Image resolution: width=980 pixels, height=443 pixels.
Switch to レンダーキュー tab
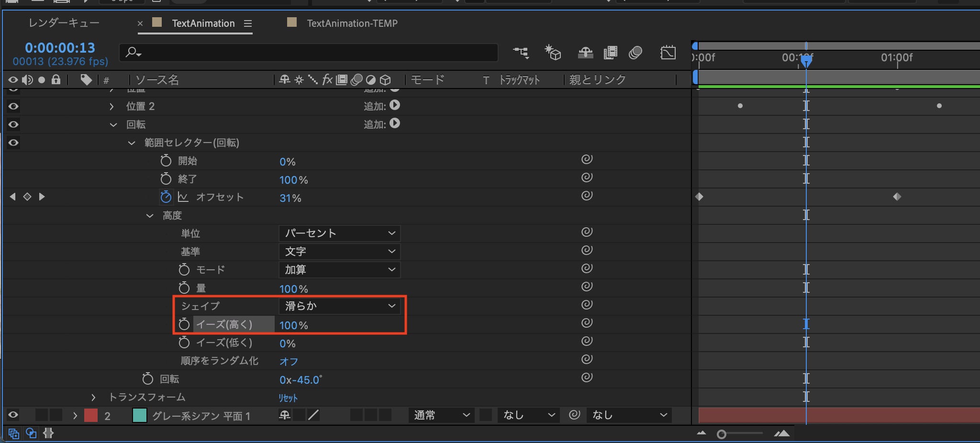point(64,23)
